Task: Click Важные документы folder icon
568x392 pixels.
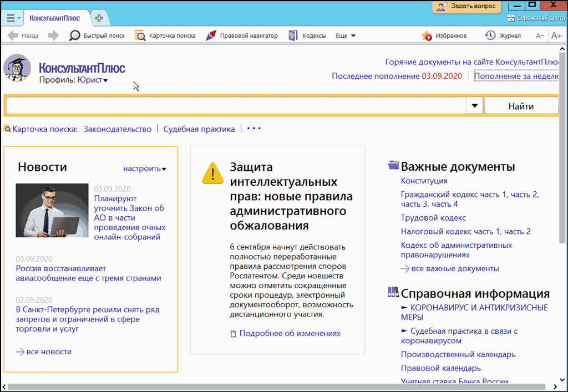Action: 393,165
